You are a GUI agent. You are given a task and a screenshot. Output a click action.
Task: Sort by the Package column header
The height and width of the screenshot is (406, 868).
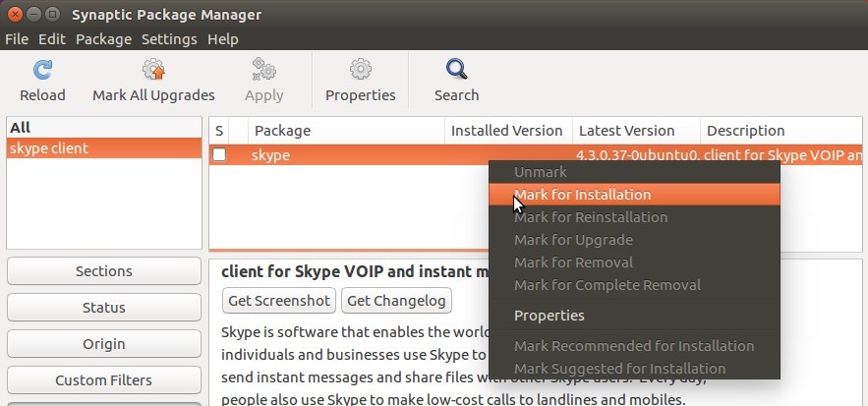347,131
